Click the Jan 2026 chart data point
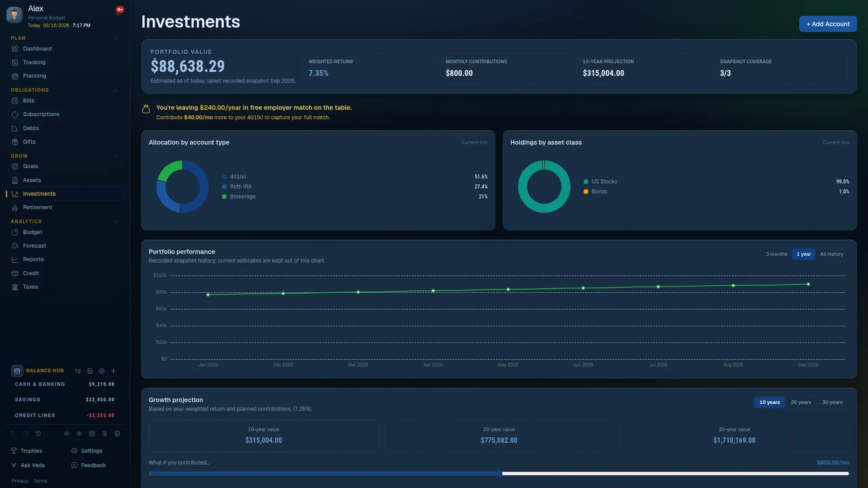Viewport: 868px width, 488px height. pos(208,295)
